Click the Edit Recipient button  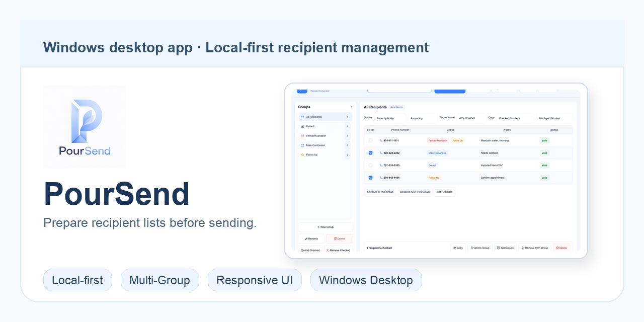444,192
